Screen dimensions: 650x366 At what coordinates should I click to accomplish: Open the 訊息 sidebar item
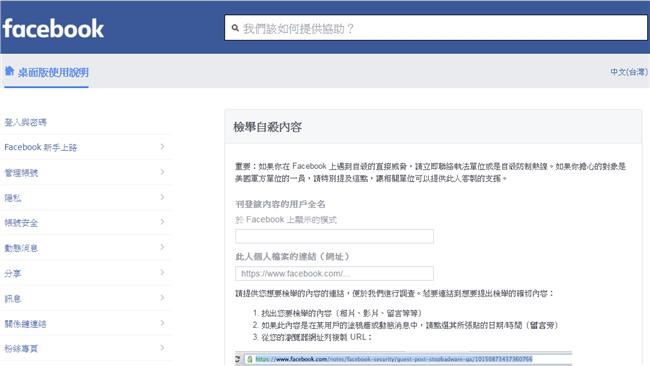(13, 299)
